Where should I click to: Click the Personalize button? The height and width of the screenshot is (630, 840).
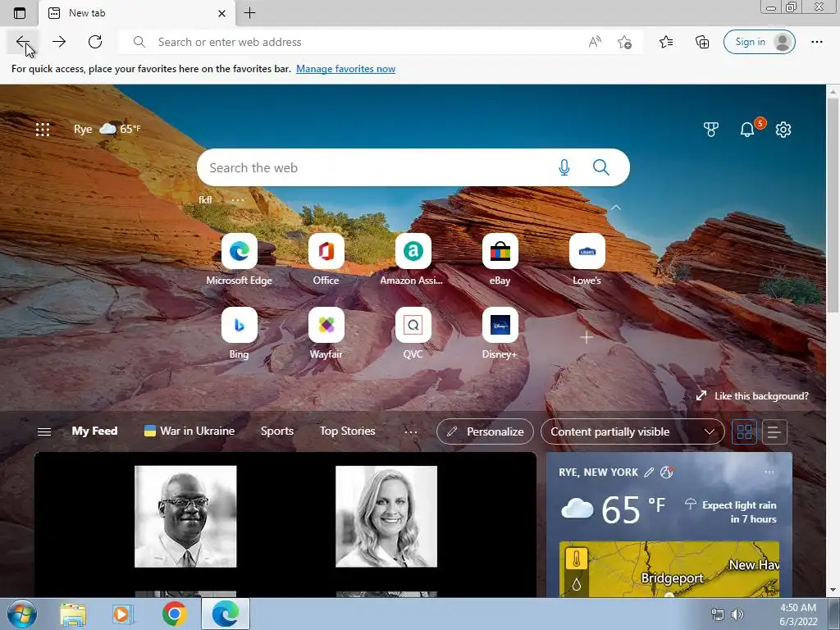[485, 431]
